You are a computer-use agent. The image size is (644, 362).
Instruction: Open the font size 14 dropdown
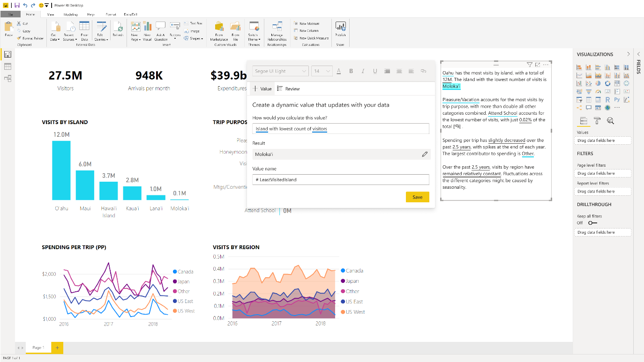click(x=322, y=71)
